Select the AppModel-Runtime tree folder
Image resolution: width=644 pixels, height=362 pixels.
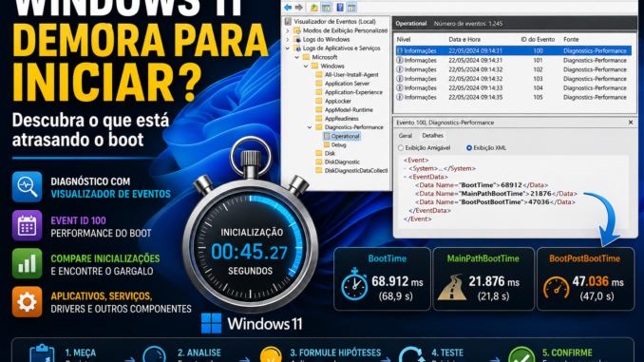tap(349, 109)
